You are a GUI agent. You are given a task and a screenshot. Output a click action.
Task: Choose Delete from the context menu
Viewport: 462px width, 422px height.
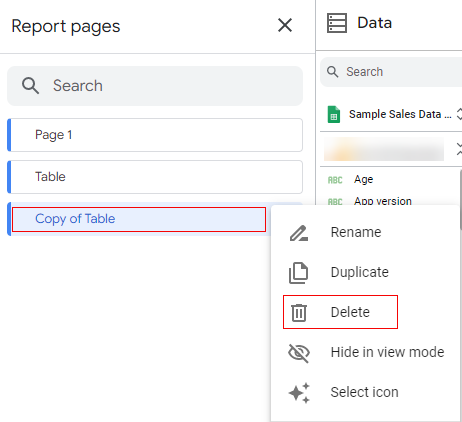pos(365,312)
